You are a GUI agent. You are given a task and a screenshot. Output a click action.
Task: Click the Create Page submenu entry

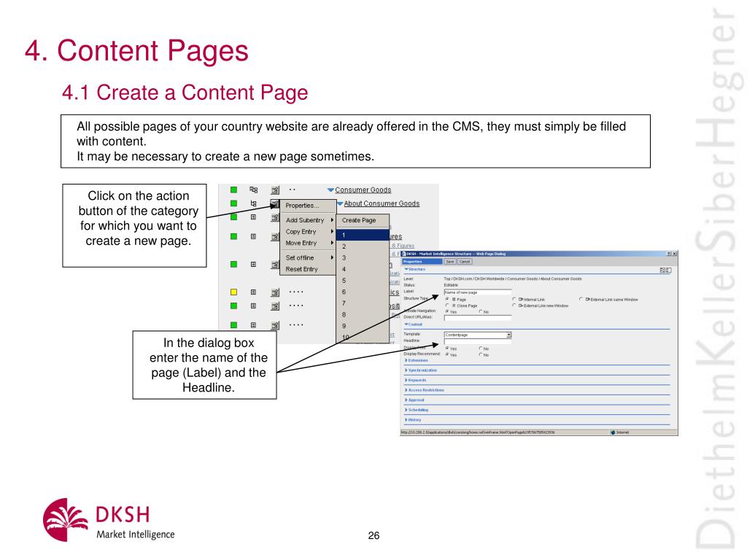pyautogui.click(x=363, y=220)
